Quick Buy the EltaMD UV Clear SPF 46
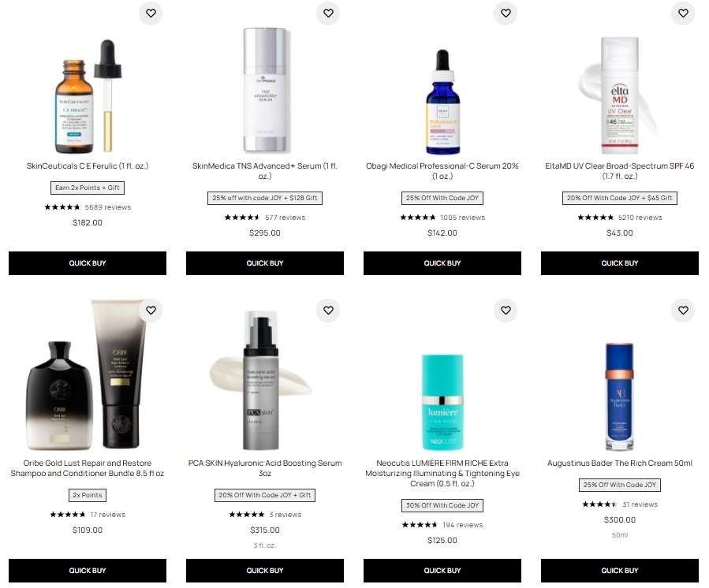The image size is (709, 588). 619,263
